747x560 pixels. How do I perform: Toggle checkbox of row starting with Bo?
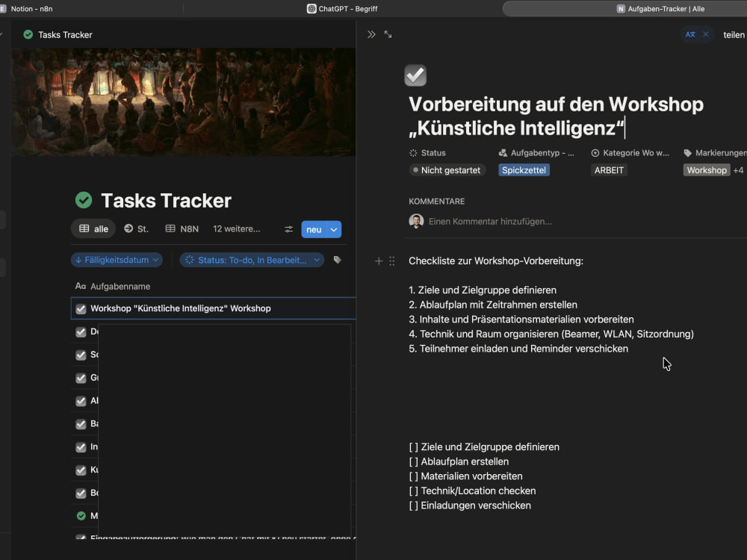coord(81,494)
